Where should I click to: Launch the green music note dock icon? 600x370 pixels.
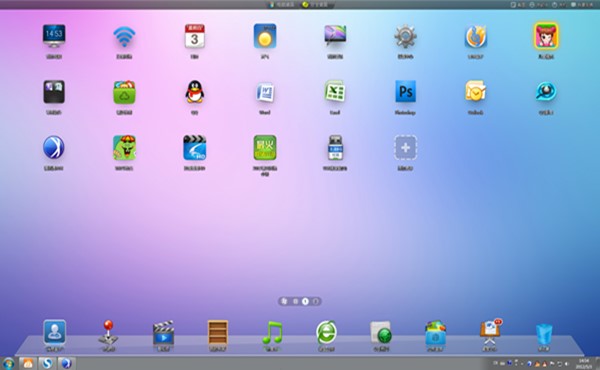click(272, 332)
